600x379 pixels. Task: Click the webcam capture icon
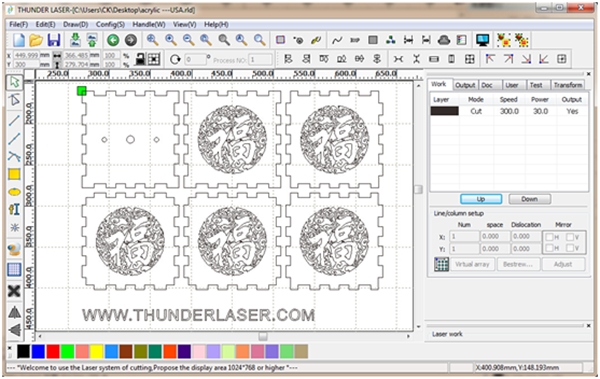click(14, 250)
